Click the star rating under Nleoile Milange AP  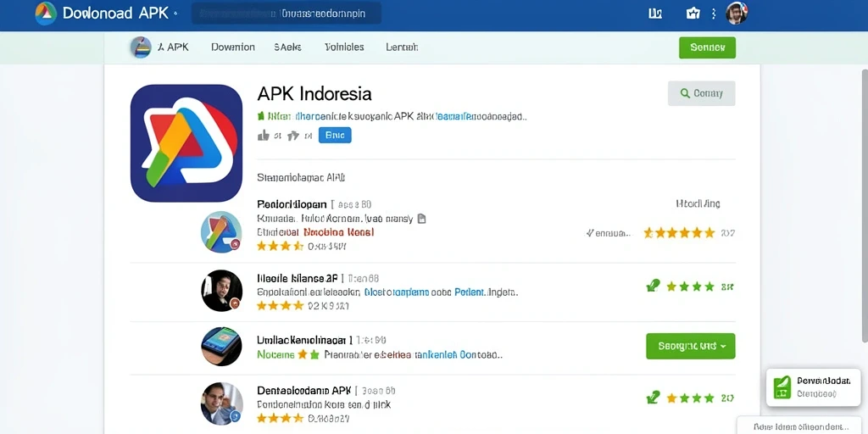[280, 305]
